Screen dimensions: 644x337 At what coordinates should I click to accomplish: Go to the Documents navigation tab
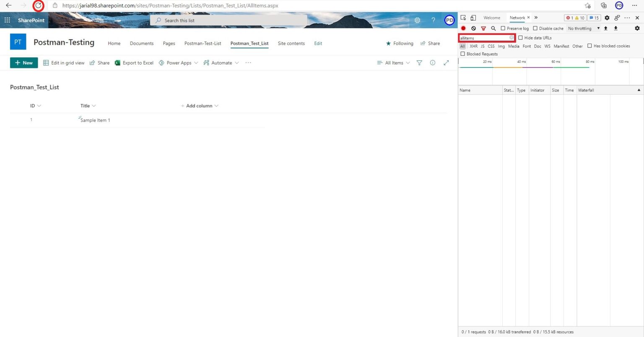pyautogui.click(x=142, y=43)
